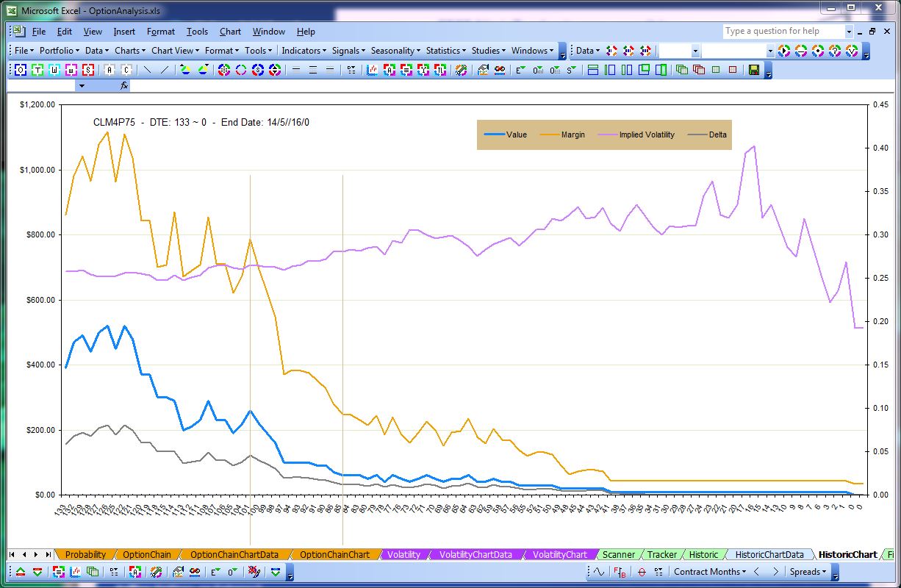Click the green 'T' square toolbar icon
The height and width of the screenshot is (588, 901).
coord(37,70)
